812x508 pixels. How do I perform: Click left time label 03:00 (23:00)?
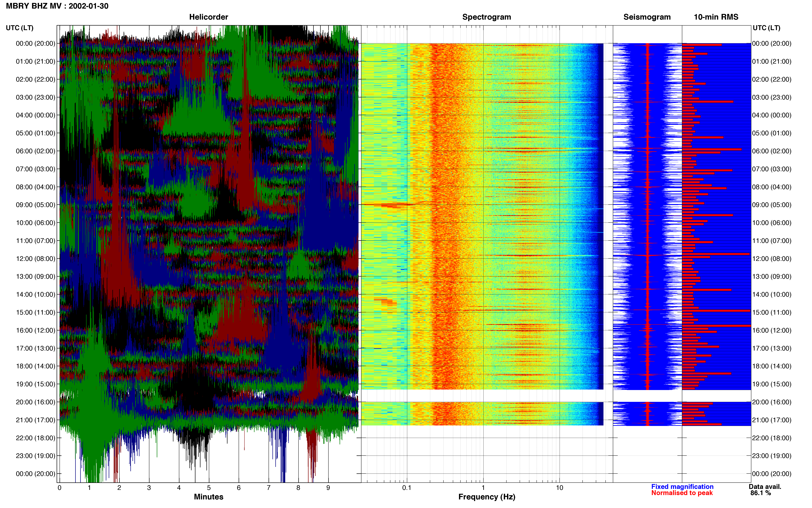(36, 97)
